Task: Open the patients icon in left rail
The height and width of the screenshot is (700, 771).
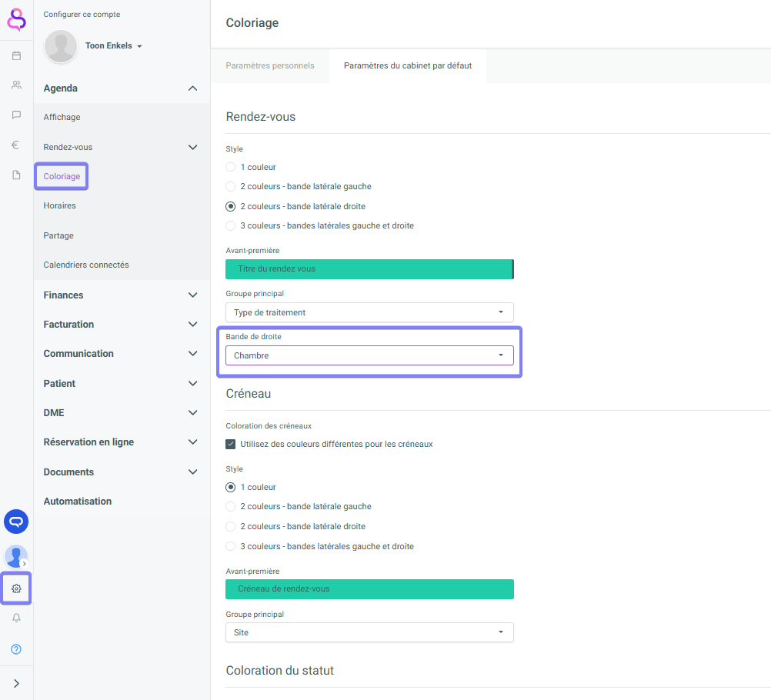Action: tap(16, 85)
